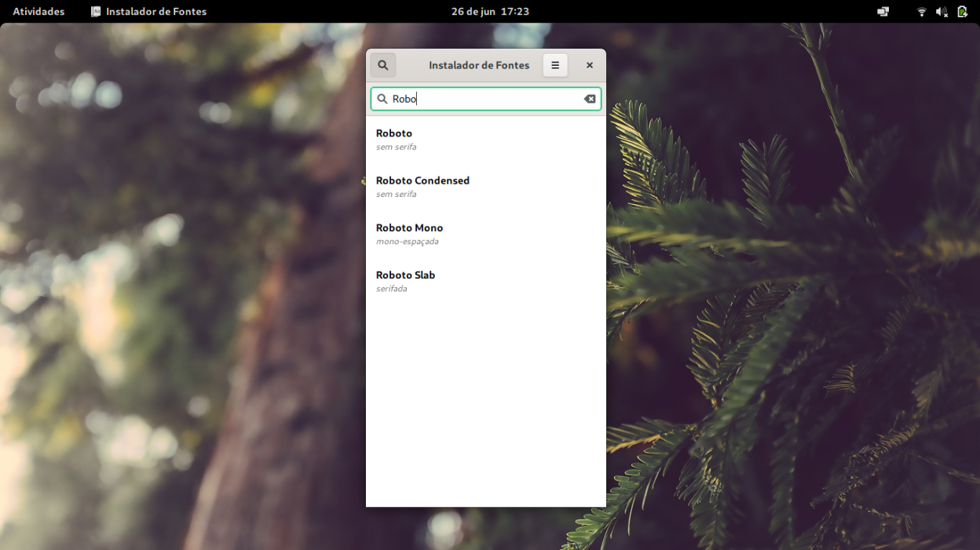Toggle the search button in header bar
The image size is (980, 550).
(x=383, y=65)
